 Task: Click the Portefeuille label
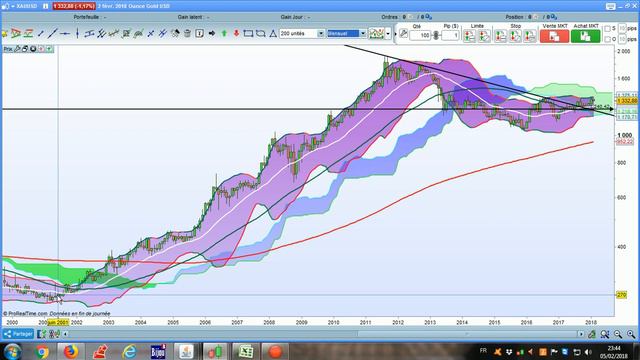point(86,17)
